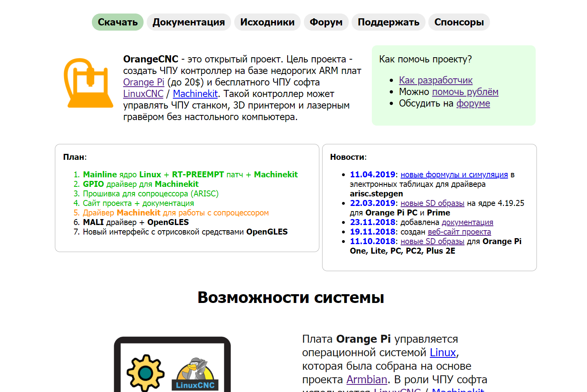Image resolution: width=587 pixels, height=392 pixels.
Task: Click bold 'Orange Pi' in the features paragraph
Action: click(363, 339)
